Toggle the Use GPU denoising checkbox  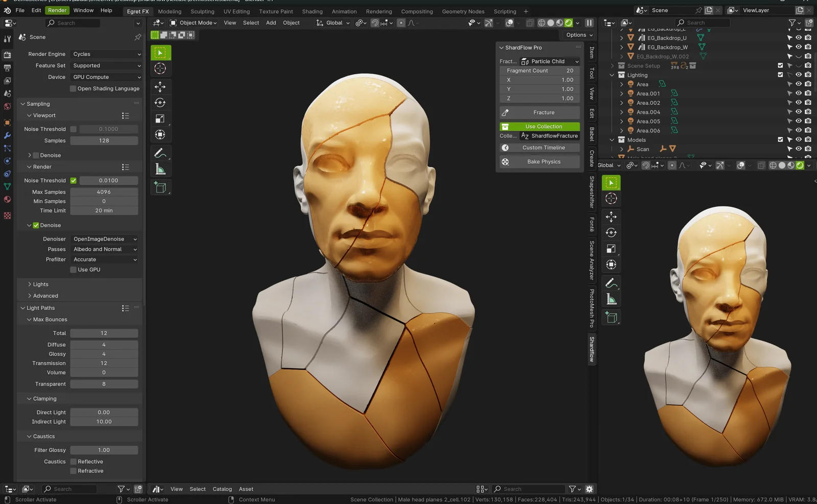(x=73, y=270)
